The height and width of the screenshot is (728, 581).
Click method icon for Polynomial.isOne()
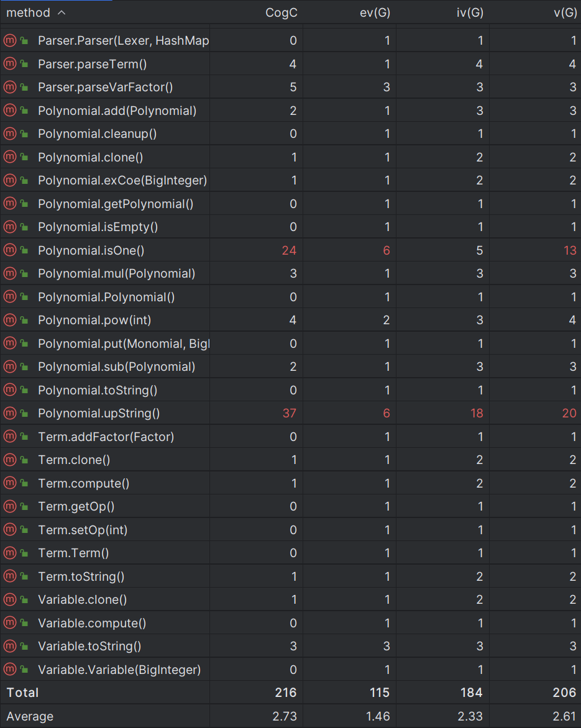point(10,250)
